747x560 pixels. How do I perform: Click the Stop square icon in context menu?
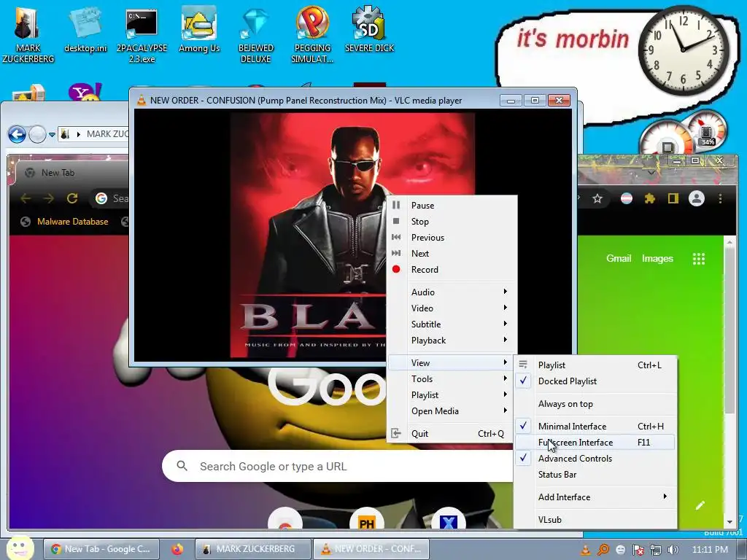tap(396, 221)
